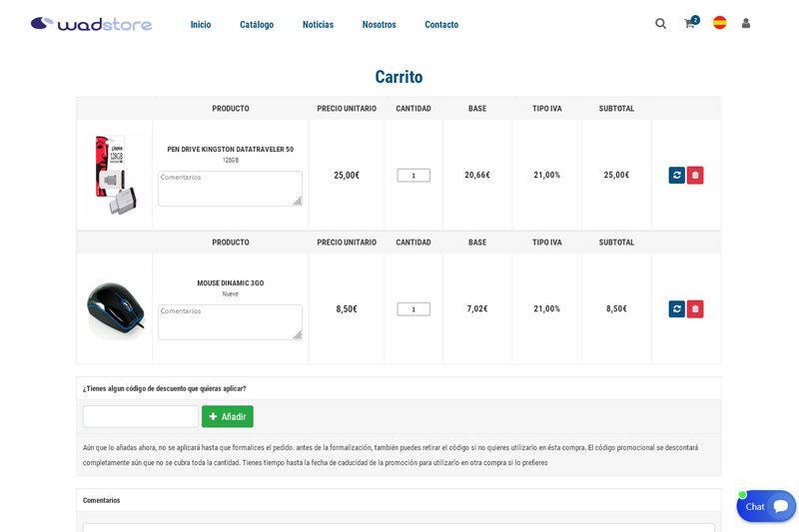The image size is (799, 532).
Task: Delete the Mouse Dinamic 3GO item
Action: [x=695, y=309]
